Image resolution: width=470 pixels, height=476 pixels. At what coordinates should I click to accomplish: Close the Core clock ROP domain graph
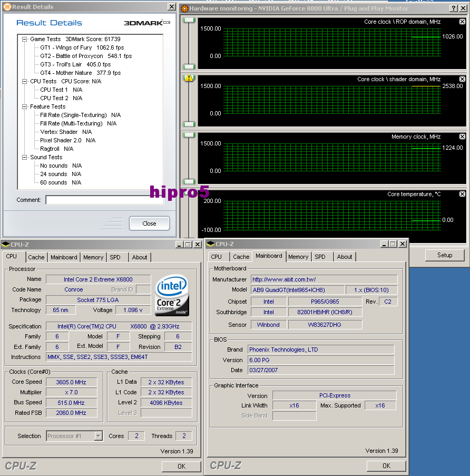pyautogui.click(x=462, y=22)
